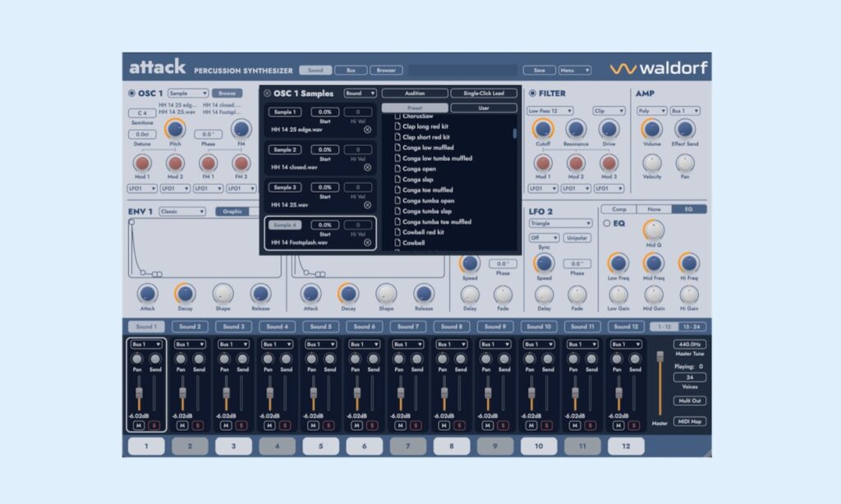This screenshot has width=841, height=504.
Task: Open the Low Pass 12 filter type dropdown
Action: coord(550,110)
